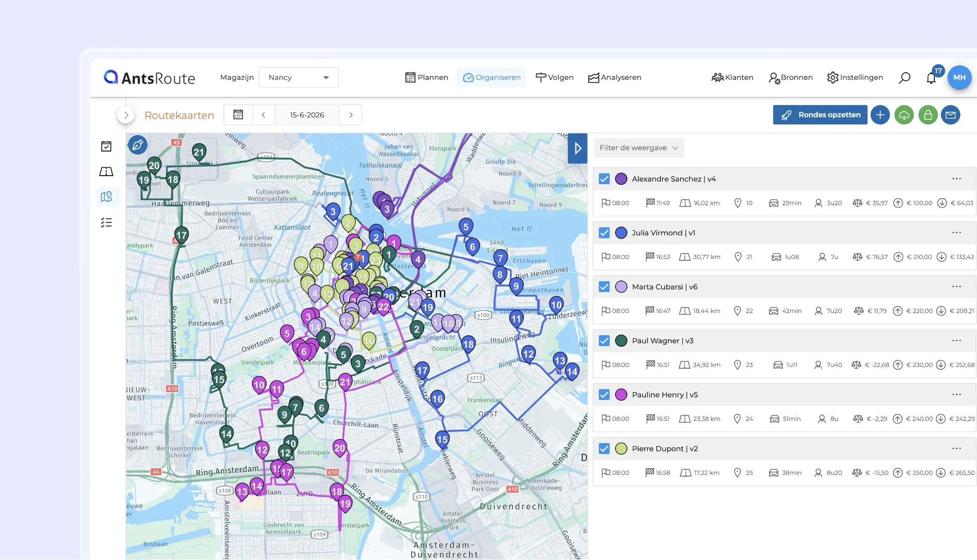Open the calendar date picker icon
The image size is (977, 560).
(x=238, y=115)
